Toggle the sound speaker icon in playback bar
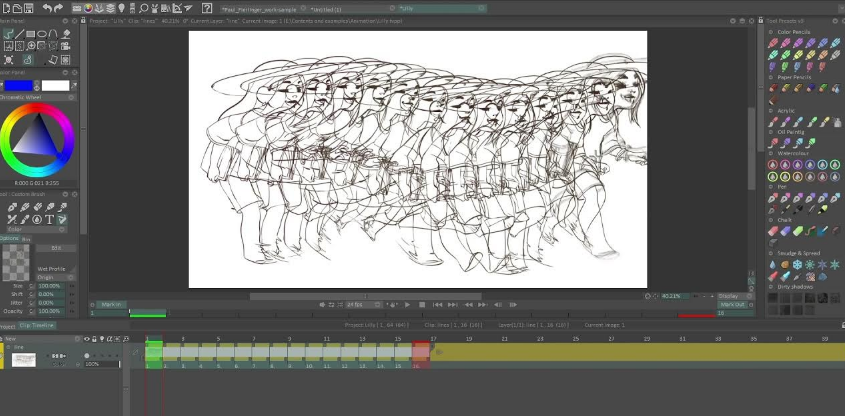The image size is (845, 416). click(322, 305)
